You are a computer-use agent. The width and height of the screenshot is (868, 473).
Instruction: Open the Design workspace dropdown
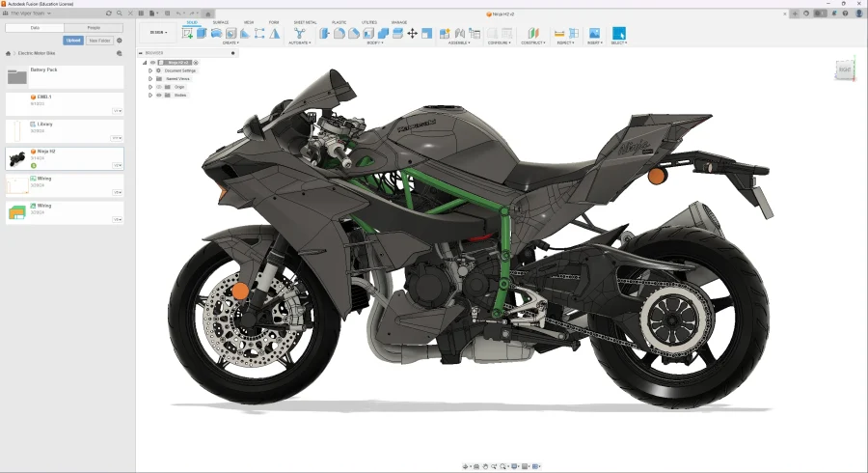[158, 32]
